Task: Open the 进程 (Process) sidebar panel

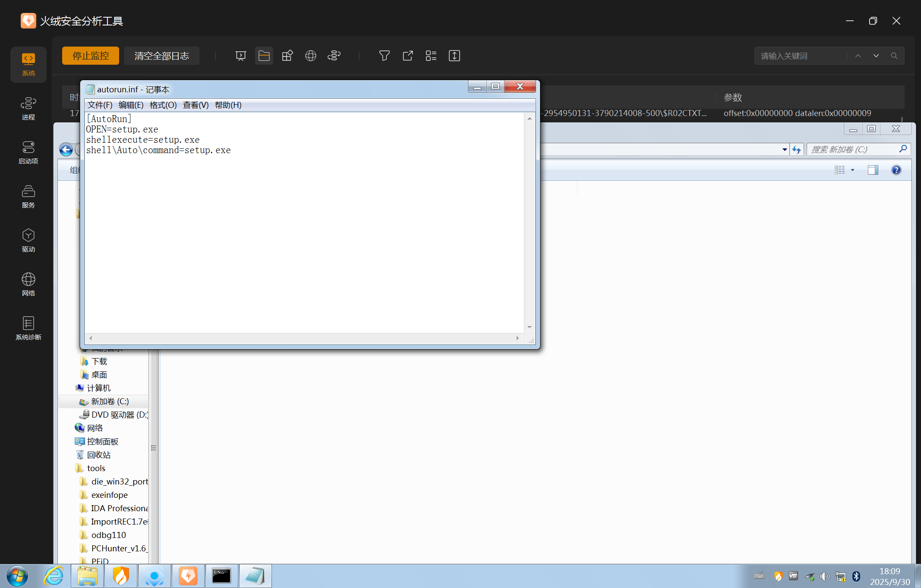Action: (28, 108)
